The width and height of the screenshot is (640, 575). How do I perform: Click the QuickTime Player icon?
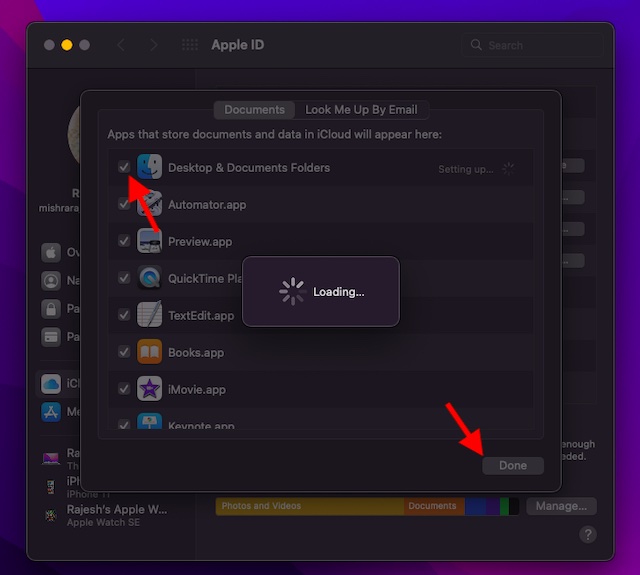coord(149,278)
